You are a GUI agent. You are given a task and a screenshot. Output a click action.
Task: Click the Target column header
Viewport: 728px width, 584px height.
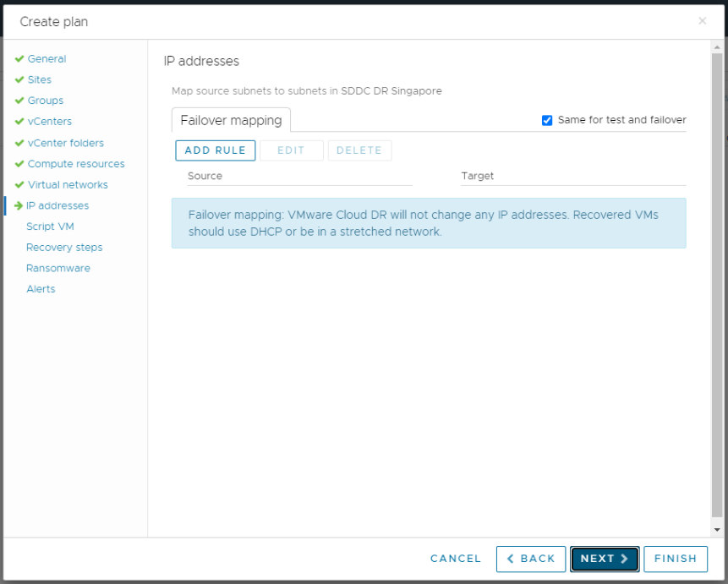477,176
